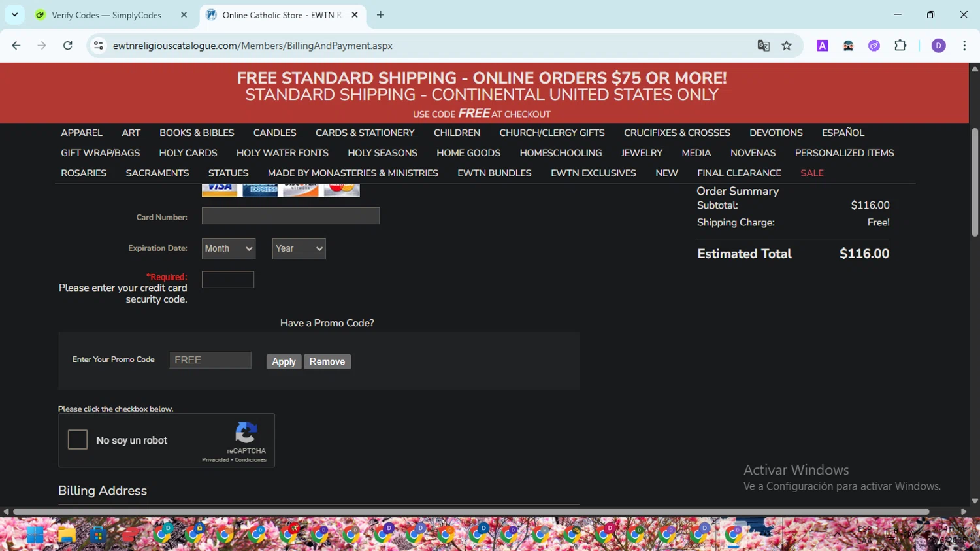Open the Chrome extensions puzzle menu

point(900,46)
